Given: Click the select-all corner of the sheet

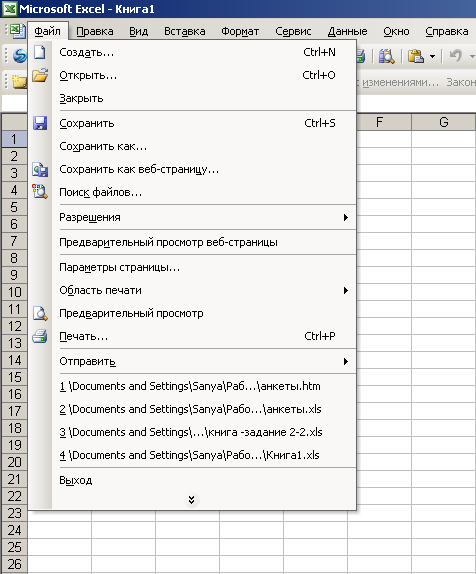Looking at the screenshot, I should click(x=14, y=122).
